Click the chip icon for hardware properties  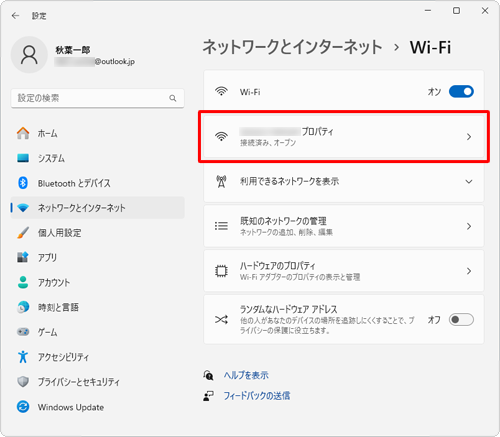pyautogui.click(x=221, y=271)
